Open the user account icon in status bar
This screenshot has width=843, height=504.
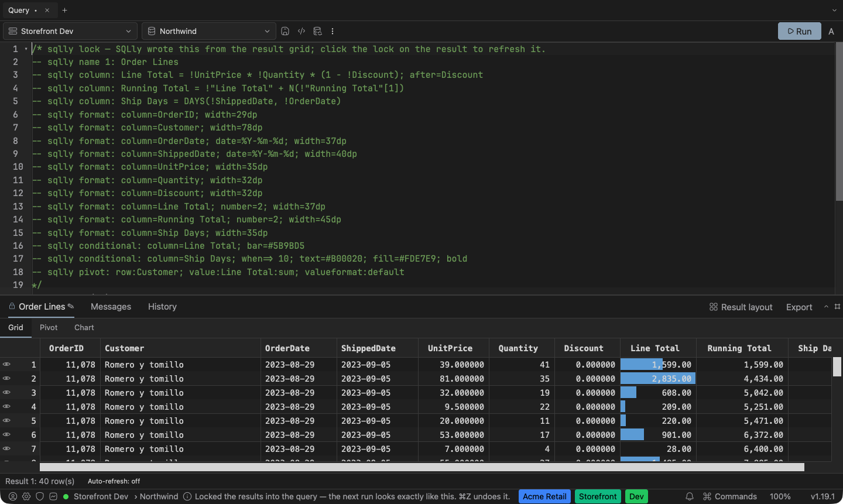[13, 496]
